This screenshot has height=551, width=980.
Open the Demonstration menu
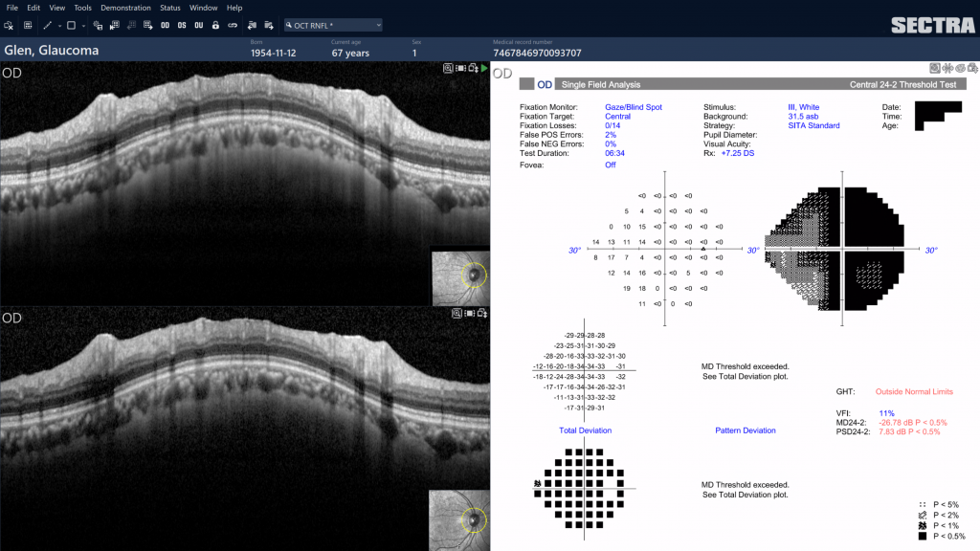click(125, 8)
